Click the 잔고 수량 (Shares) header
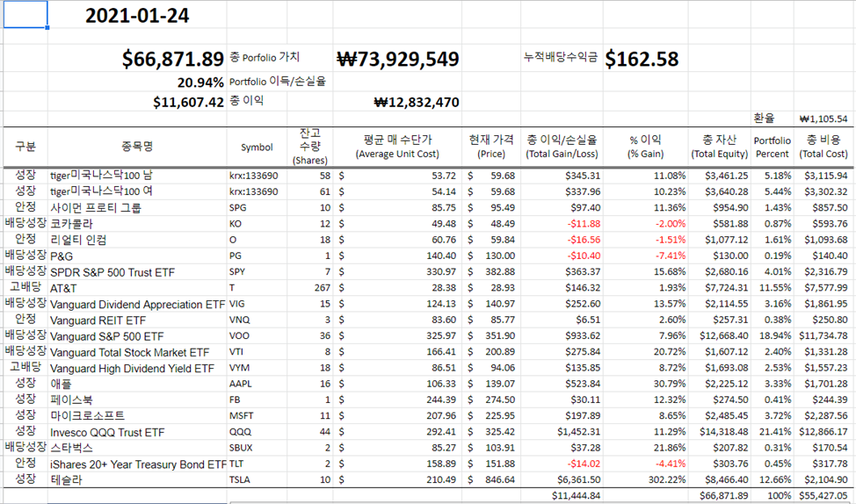The width and height of the screenshot is (856, 504). [310, 146]
